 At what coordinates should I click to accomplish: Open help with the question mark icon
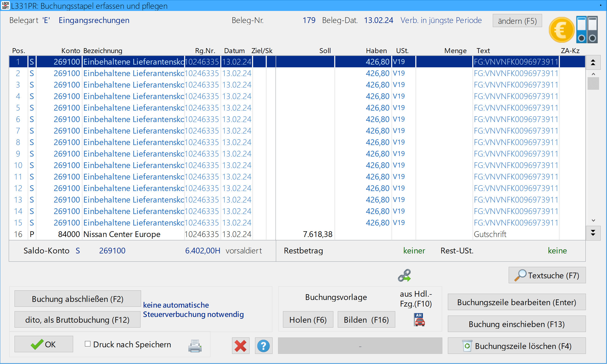264,346
